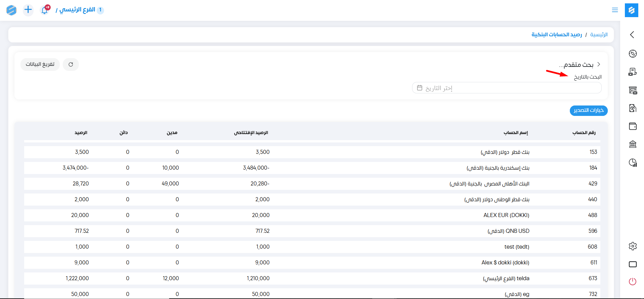
Task: Open the wallet icon in sidebar
Action: click(633, 126)
